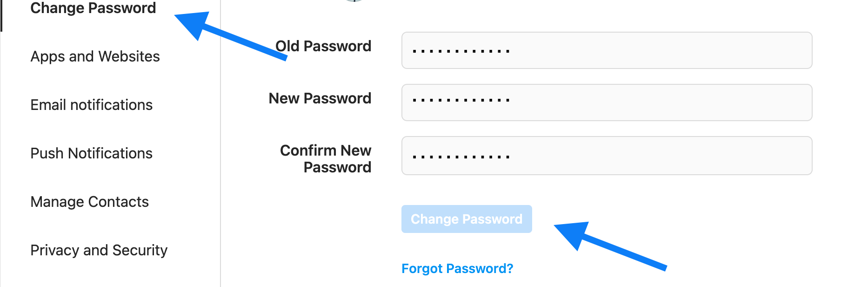868x287 pixels.
Task: Click the Confirm New Password label
Action: pyautogui.click(x=325, y=159)
